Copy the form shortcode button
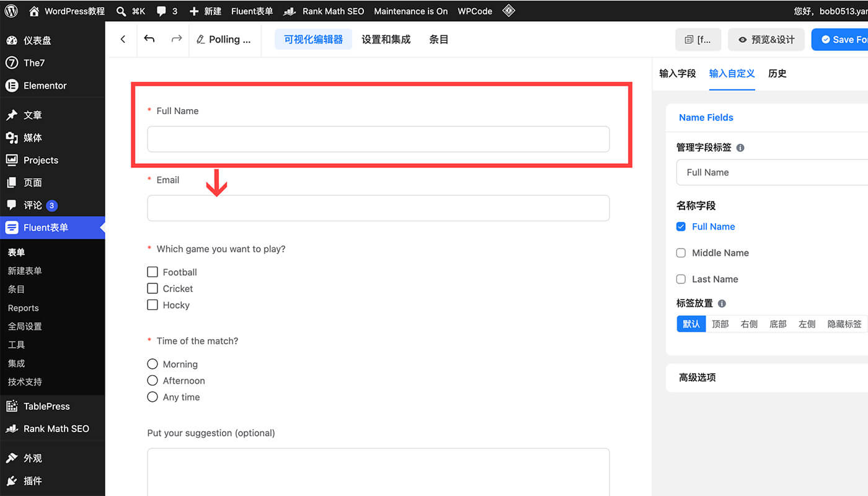 [698, 39]
